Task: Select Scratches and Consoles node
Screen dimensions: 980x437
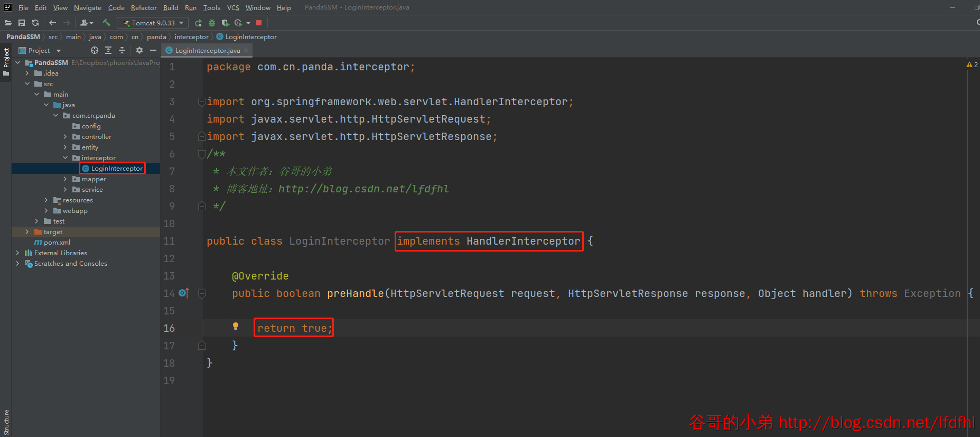Action: coord(66,263)
